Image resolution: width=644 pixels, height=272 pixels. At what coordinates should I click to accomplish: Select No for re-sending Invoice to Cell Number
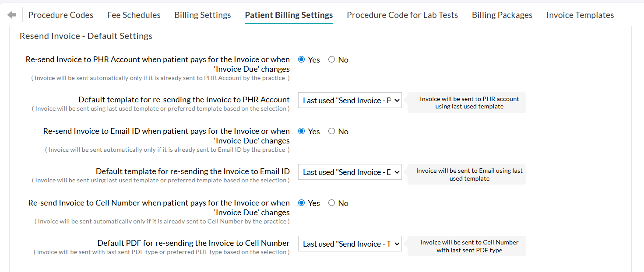[x=331, y=202]
